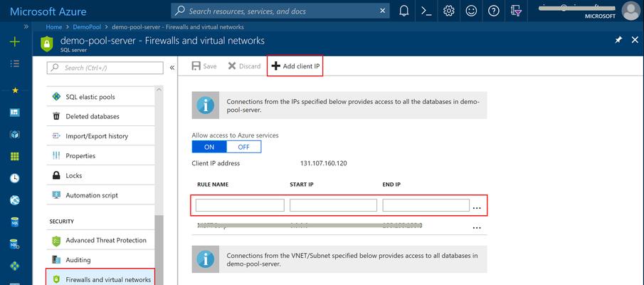
Task: Open SQL databases icon in sidebar
Action: [x=15, y=222]
